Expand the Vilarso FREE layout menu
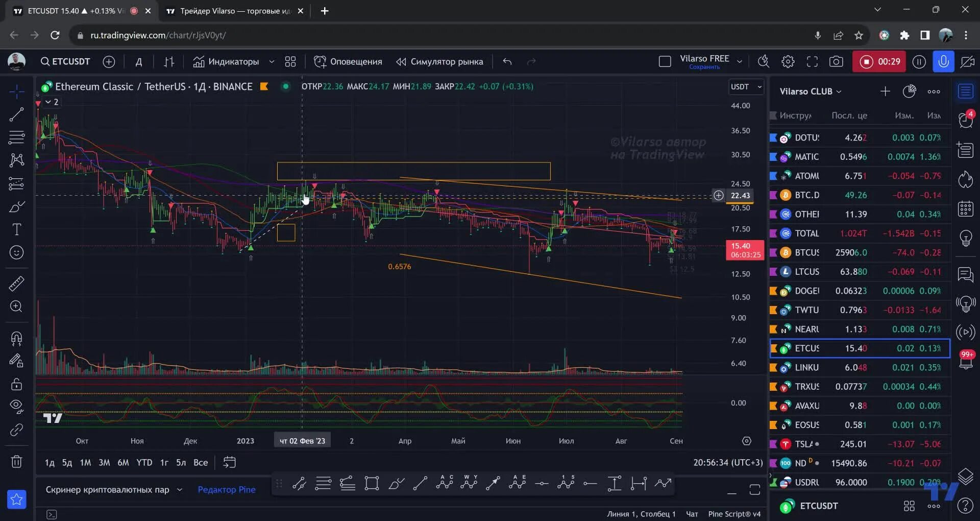 (x=739, y=62)
